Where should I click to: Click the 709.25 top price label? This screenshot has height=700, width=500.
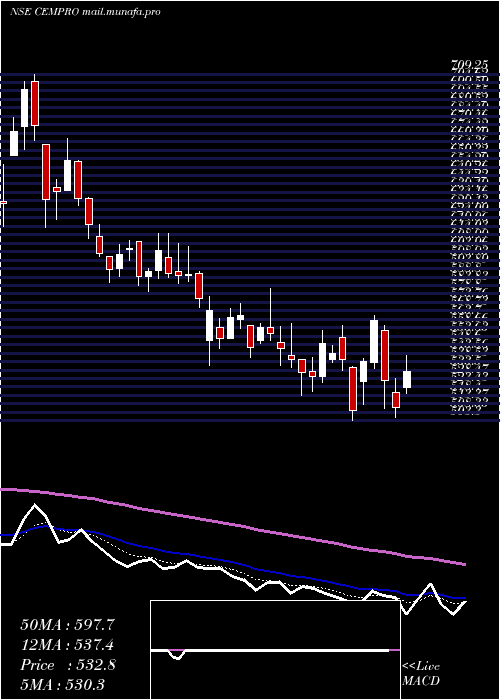pyautogui.click(x=468, y=66)
